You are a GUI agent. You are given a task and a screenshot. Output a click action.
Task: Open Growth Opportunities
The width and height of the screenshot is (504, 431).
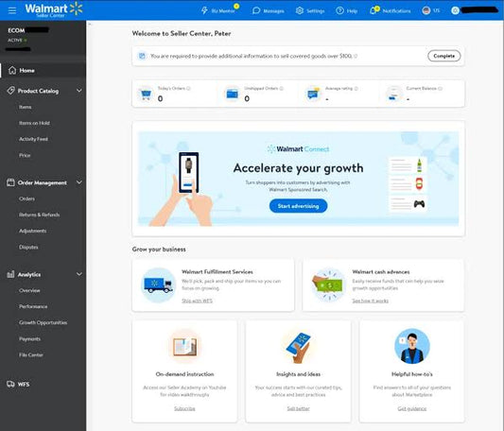pos(43,322)
